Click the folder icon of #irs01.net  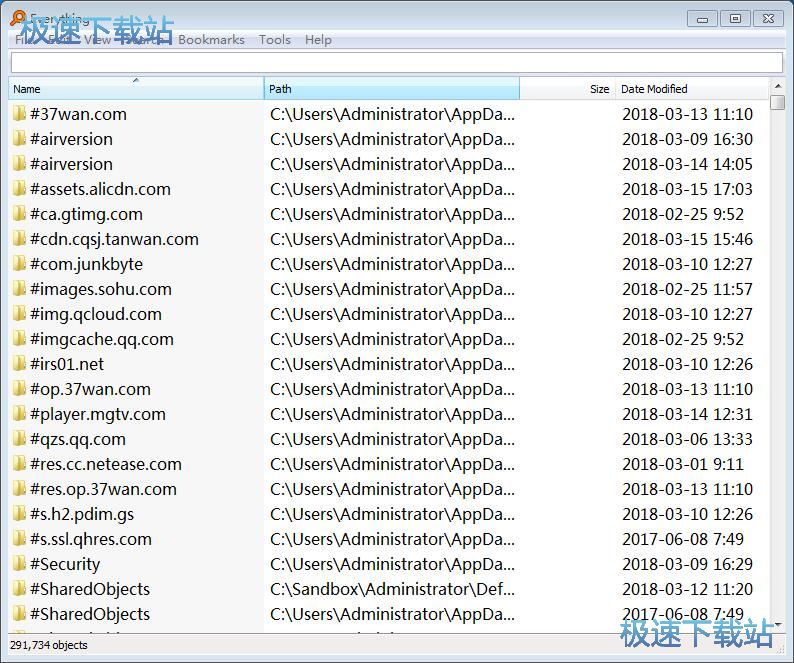(19, 364)
